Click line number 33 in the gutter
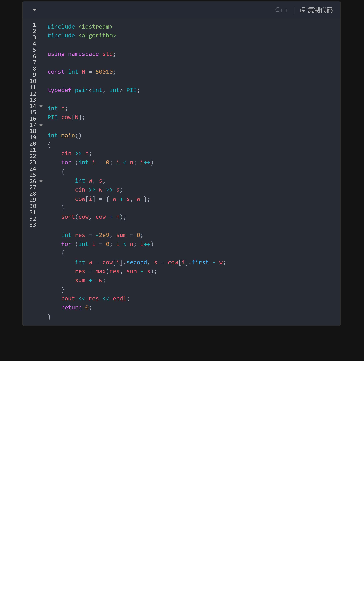 pos(33,225)
